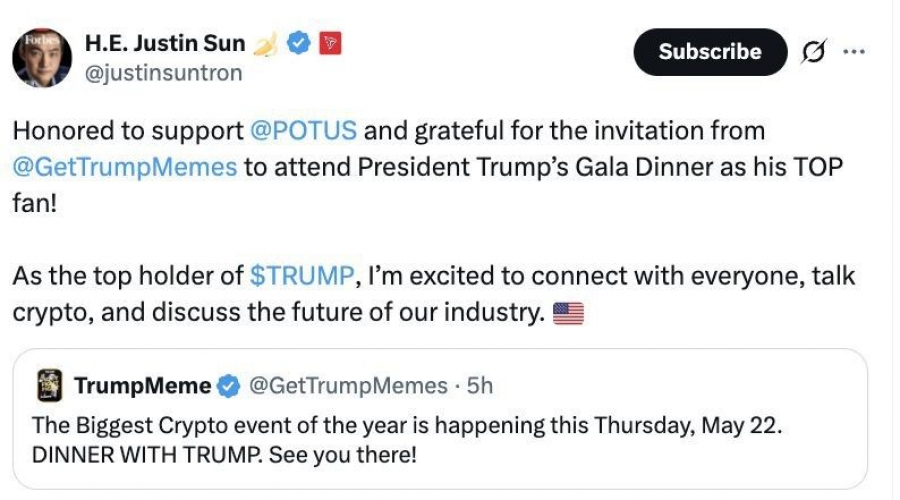Click the banana emoji next to name
This screenshot has width=900, height=500.
click(265, 44)
